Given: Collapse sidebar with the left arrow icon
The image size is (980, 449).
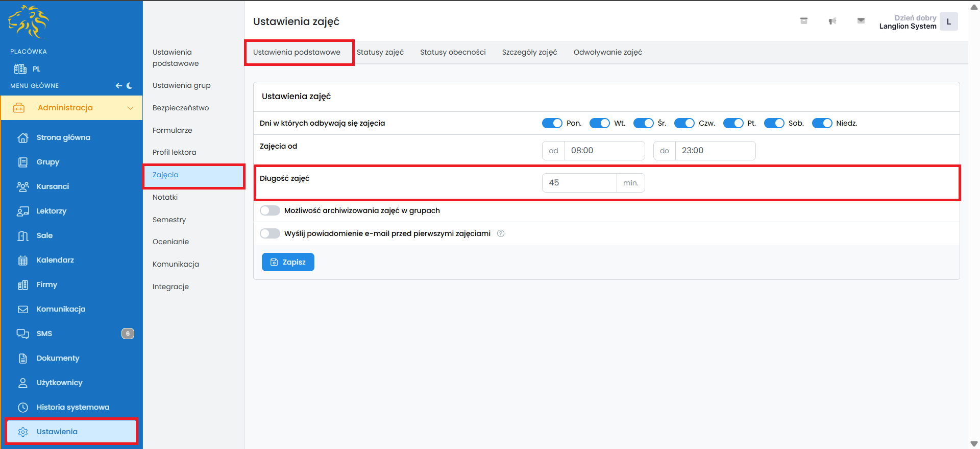Looking at the screenshot, I should click(x=118, y=86).
